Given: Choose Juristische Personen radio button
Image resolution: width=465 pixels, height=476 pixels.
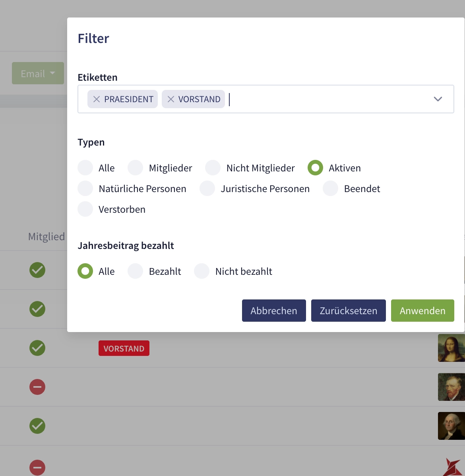Looking at the screenshot, I should pyautogui.click(x=207, y=188).
